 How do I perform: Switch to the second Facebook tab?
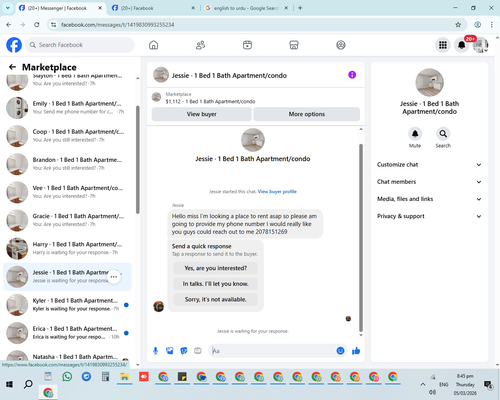(x=152, y=8)
